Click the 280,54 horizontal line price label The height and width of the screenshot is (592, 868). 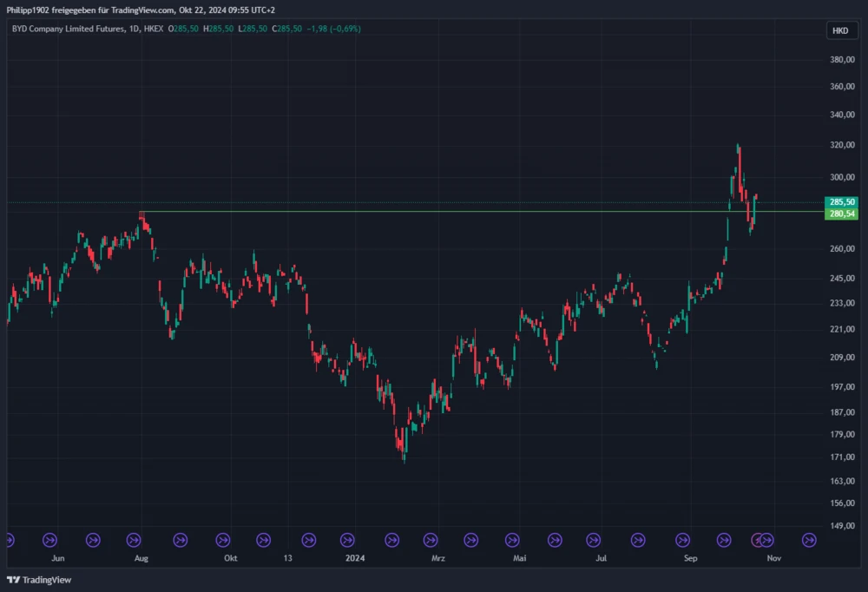[x=842, y=214]
